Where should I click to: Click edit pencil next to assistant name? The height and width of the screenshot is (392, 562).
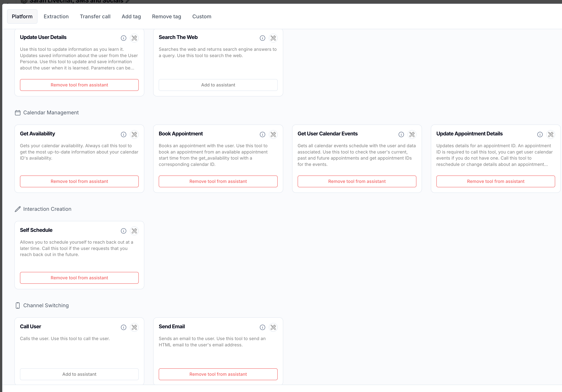click(128, 1)
